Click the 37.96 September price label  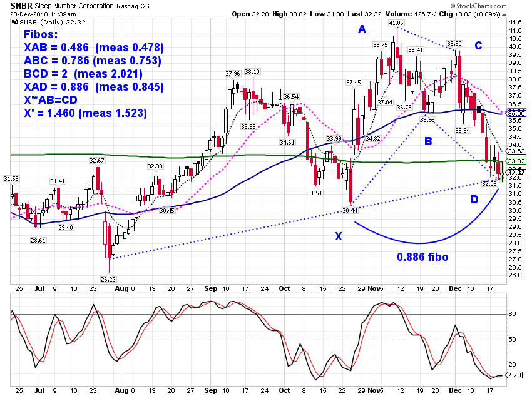(233, 74)
